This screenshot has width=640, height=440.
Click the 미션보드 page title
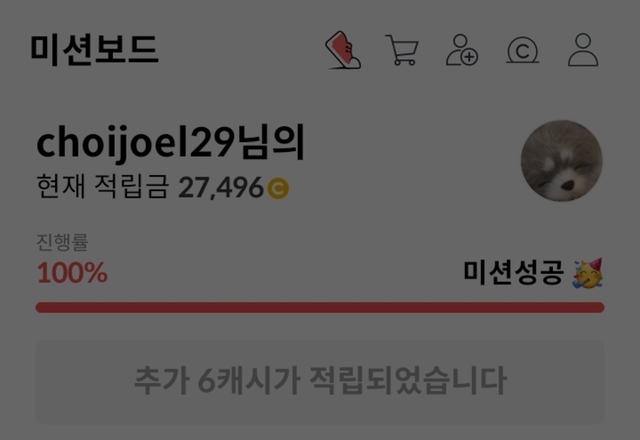click(95, 50)
